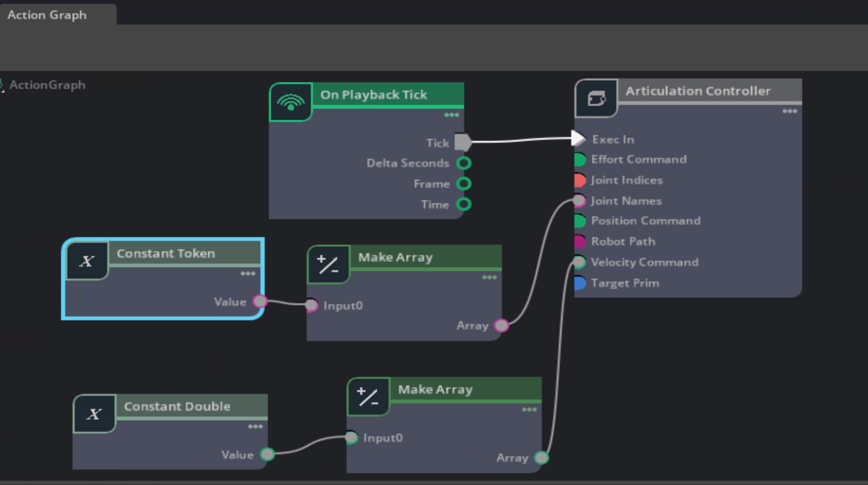The width and height of the screenshot is (868, 485).
Task: Click Input0 port of lower Make Array
Action: 351,437
